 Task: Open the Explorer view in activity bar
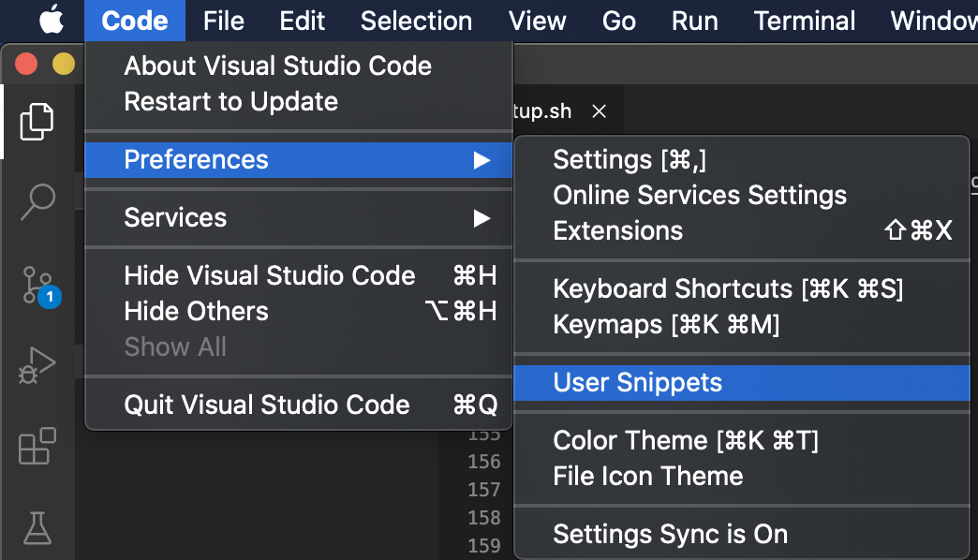coord(37,121)
